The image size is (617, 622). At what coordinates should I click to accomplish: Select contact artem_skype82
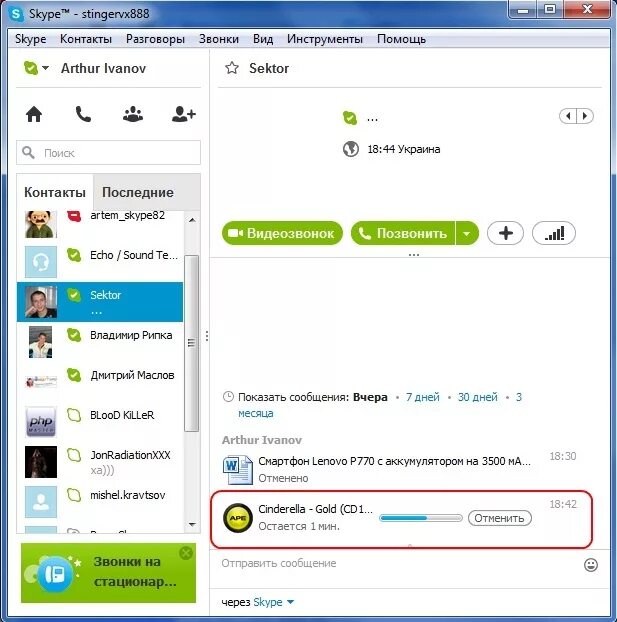click(100, 224)
